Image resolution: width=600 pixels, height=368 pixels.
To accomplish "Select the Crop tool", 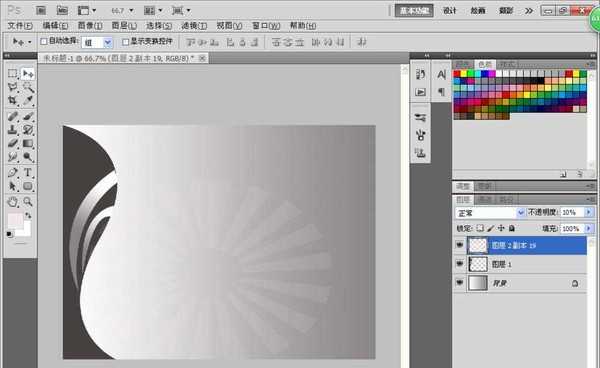I will click(x=13, y=101).
